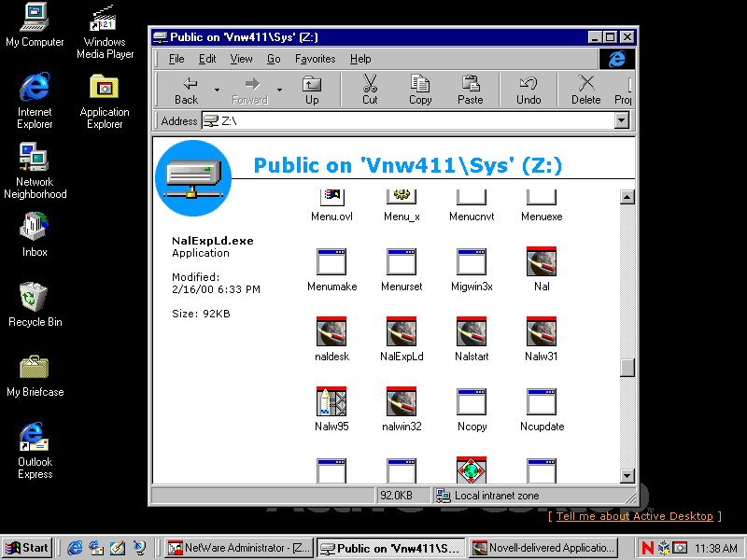Click the Start button
Image resolution: width=747 pixels, height=560 pixels.
(x=27, y=548)
